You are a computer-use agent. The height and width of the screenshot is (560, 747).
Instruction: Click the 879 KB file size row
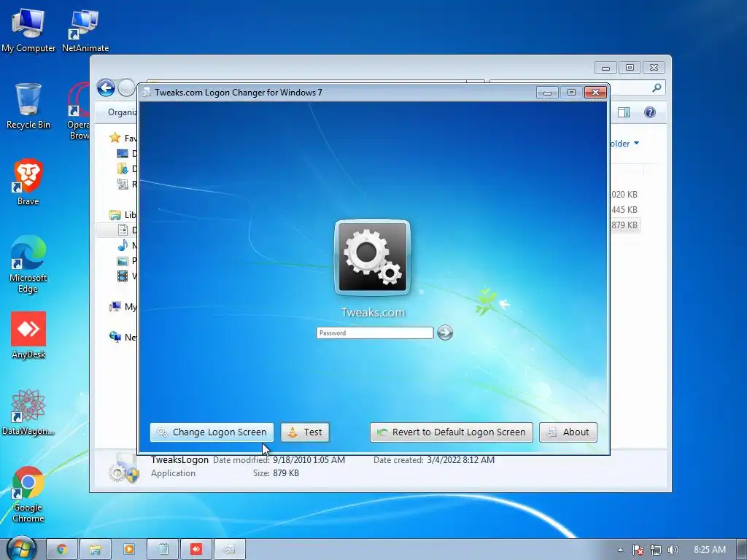point(624,225)
